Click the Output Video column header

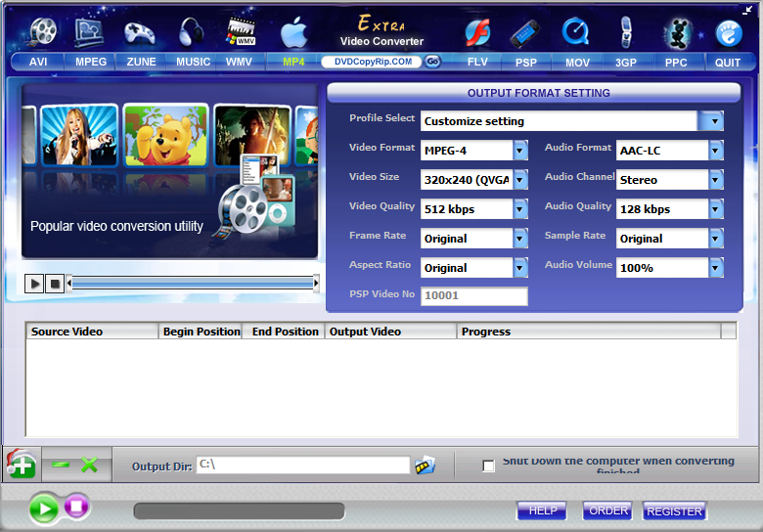click(x=390, y=332)
